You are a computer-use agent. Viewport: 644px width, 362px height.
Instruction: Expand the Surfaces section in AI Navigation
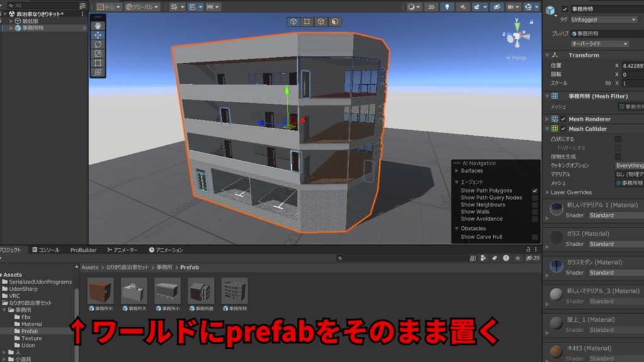pos(457,171)
